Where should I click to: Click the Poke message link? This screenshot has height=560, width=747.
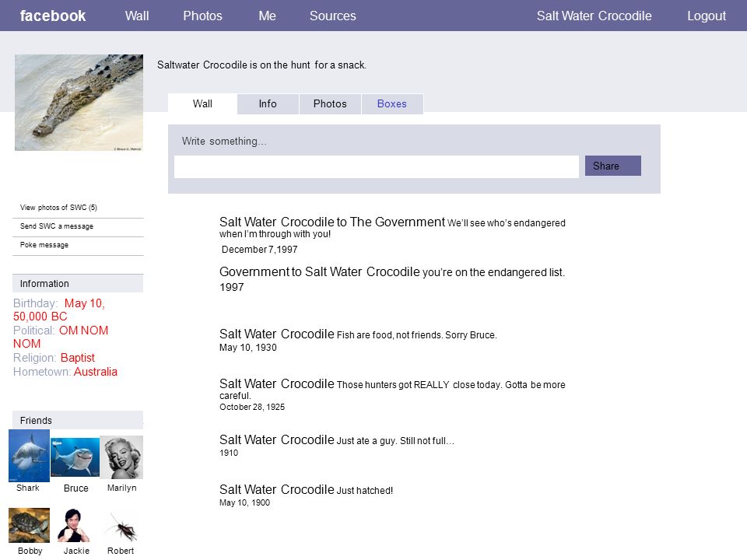(44, 245)
